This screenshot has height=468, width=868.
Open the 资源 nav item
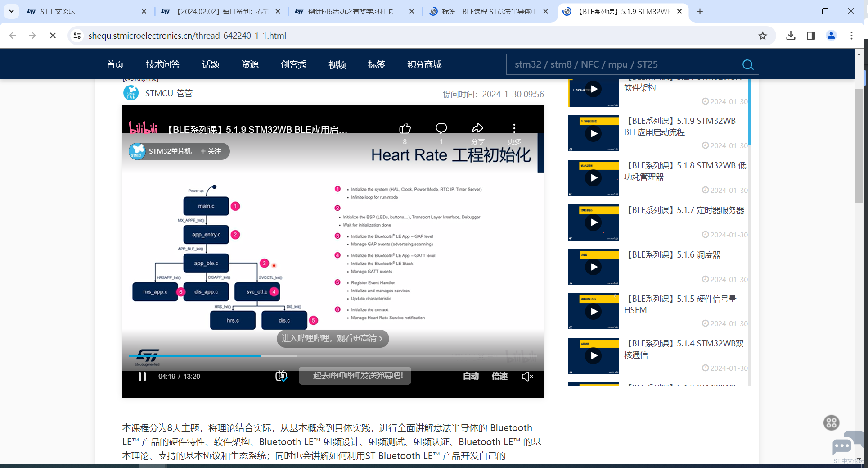click(250, 64)
